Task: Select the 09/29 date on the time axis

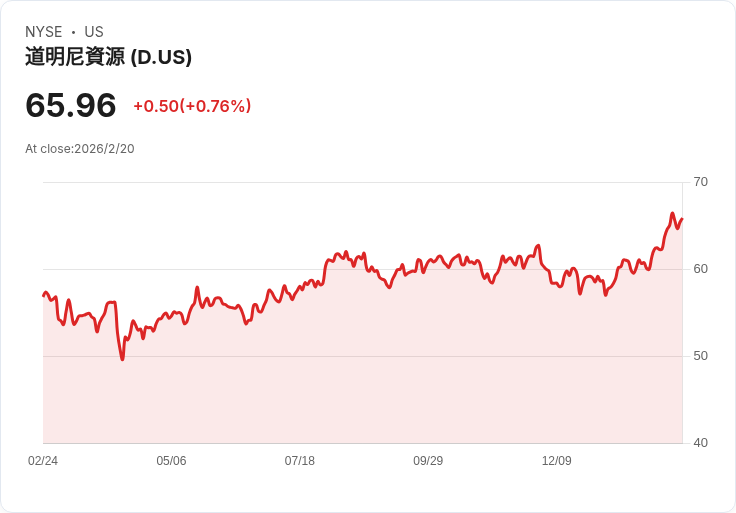Action: pyautogui.click(x=428, y=461)
